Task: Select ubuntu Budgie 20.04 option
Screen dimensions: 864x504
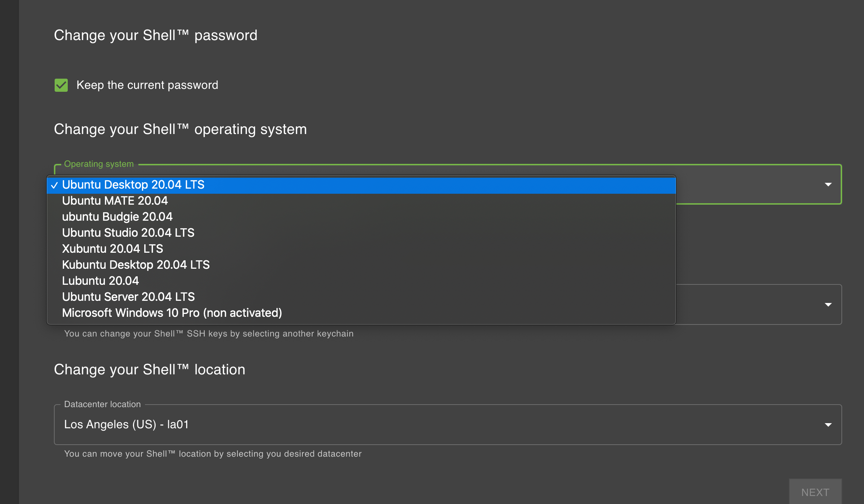Action: click(x=361, y=217)
